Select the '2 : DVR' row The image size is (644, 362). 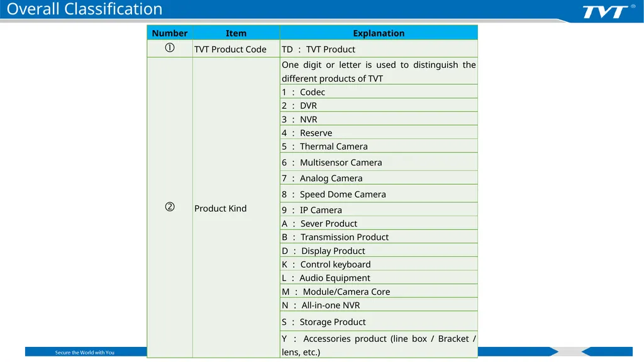(x=379, y=105)
